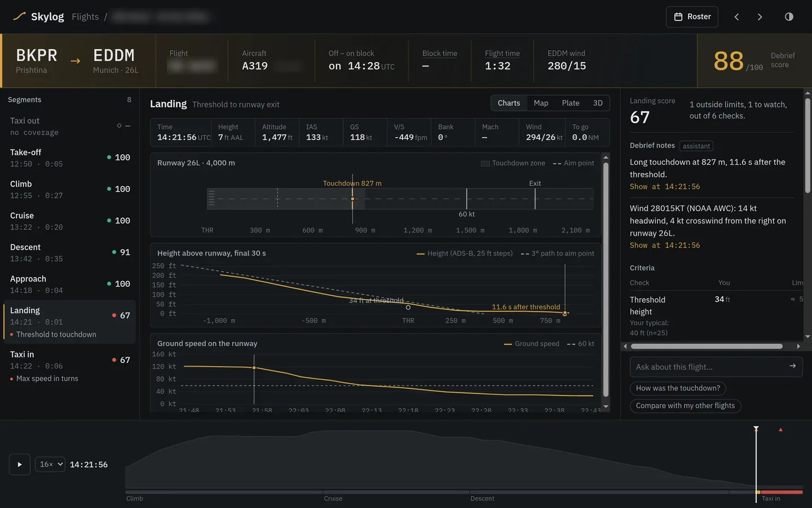Toggle the dark/light theme icon

click(789, 17)
